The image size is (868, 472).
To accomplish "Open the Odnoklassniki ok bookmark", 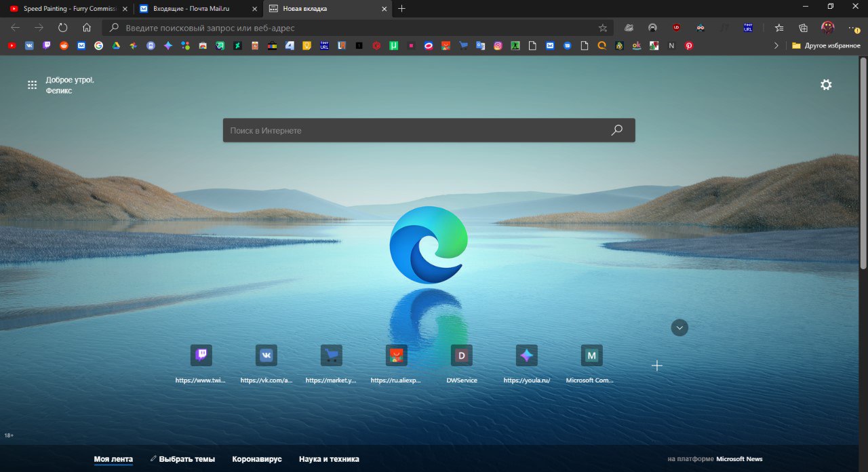I will pyautogui.click(x=637, y=46).
